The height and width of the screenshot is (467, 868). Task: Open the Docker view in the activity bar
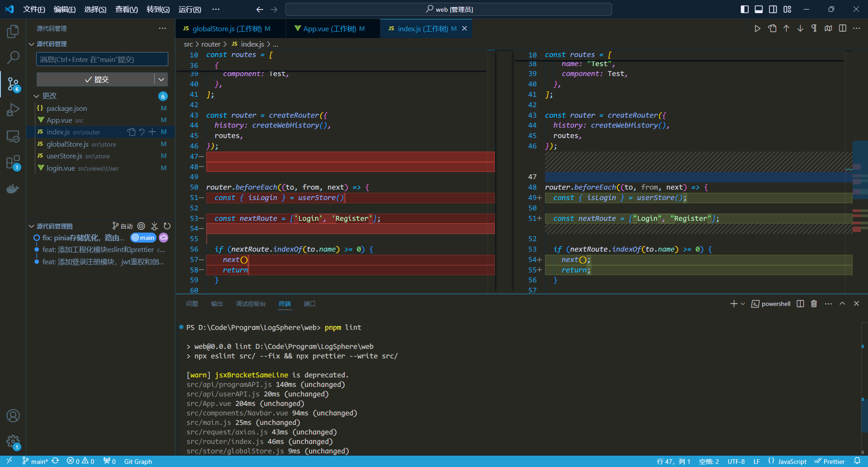pyautogui.click(x=13, y=188)
